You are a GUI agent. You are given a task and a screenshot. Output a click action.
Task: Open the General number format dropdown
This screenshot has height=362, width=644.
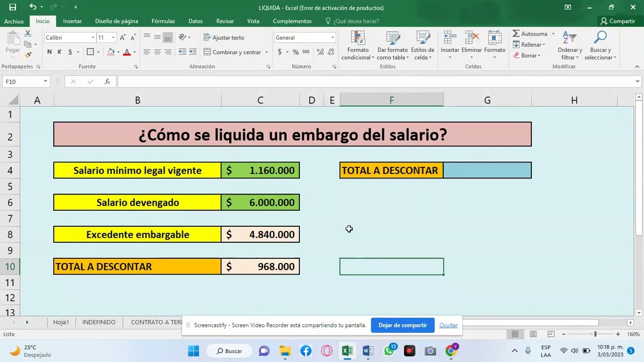[332, 38]
